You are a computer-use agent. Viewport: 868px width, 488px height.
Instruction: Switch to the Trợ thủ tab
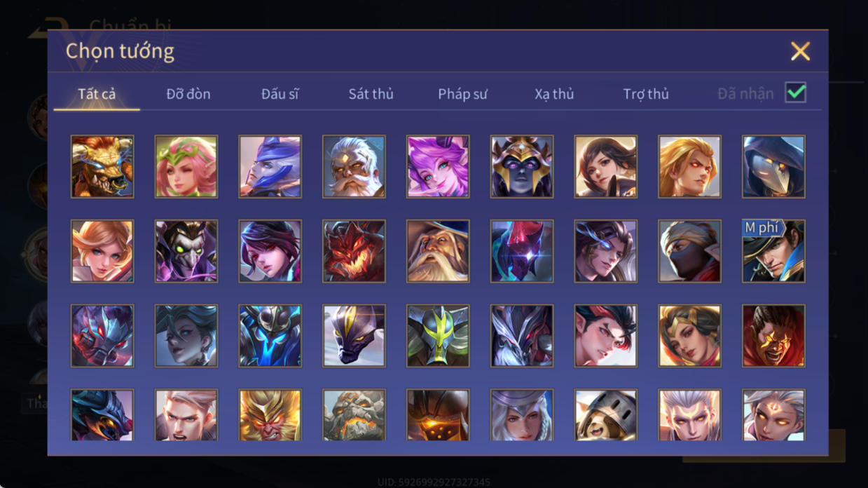coord(646,94)
